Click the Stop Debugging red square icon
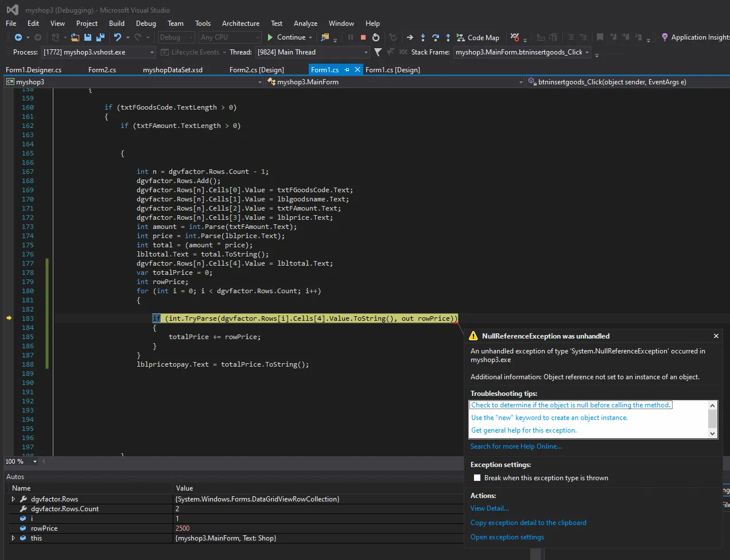This screenshot has height=560, width=730. pyautogui.click(x=363, y=37)
